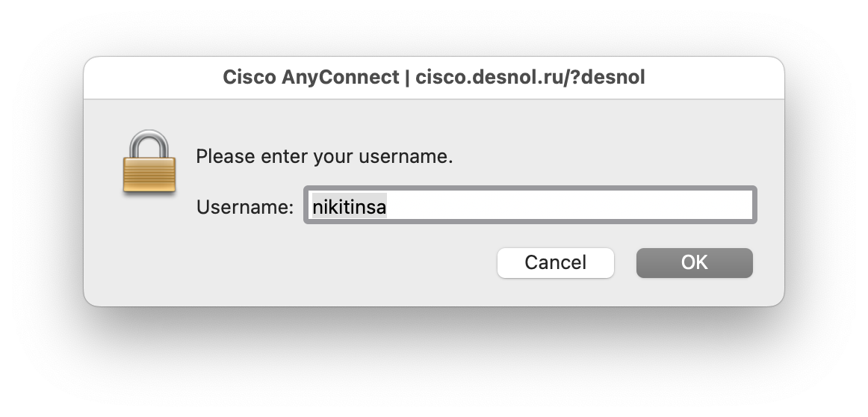Screen dimensions: 868x417
Task: Click the Cancel button
Action: point(555,262)
